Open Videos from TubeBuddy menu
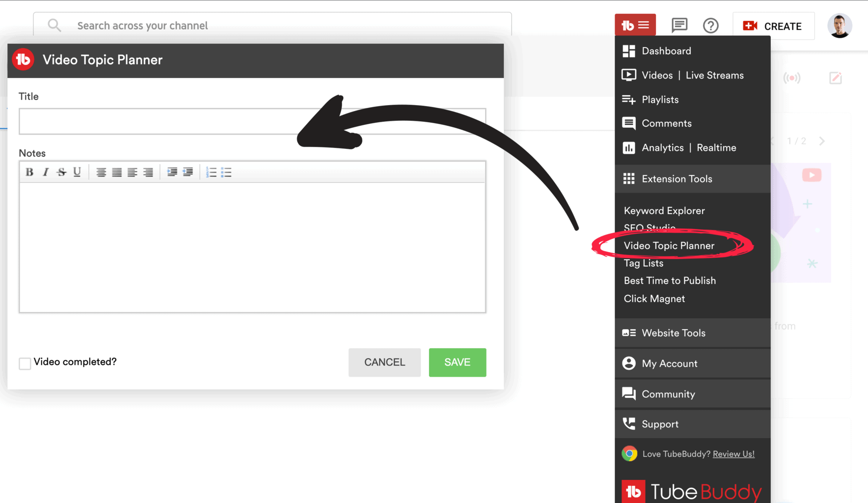This screenshot has height=503, width=868. pyautogui.click(x=657, y=75)
